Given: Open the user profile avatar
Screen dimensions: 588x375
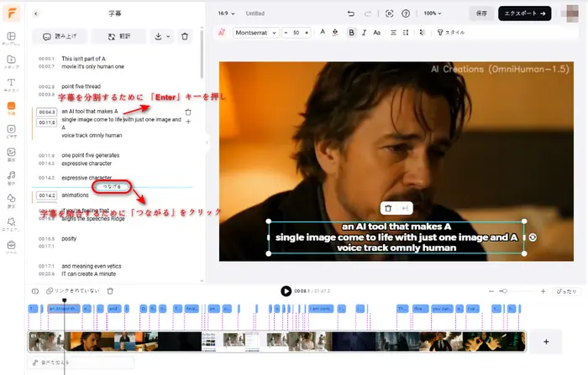Looking at the screenshot, I should pyautogui.click(x=571, y=13).
